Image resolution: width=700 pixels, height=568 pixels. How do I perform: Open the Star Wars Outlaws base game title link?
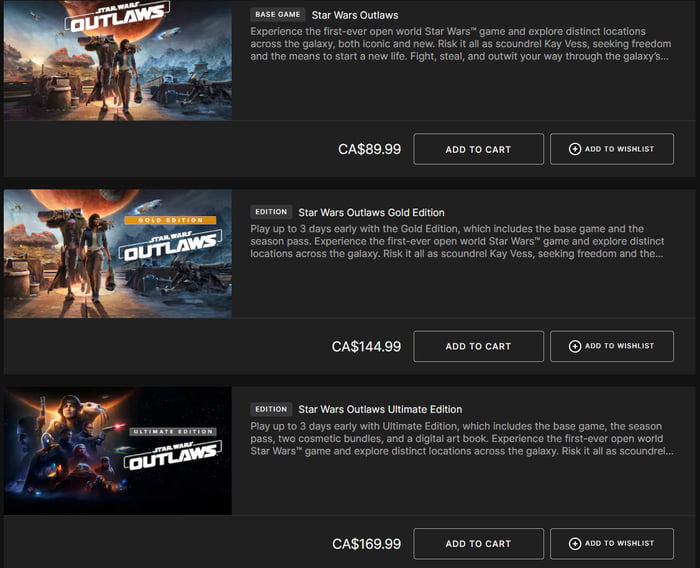click(355, 15)
